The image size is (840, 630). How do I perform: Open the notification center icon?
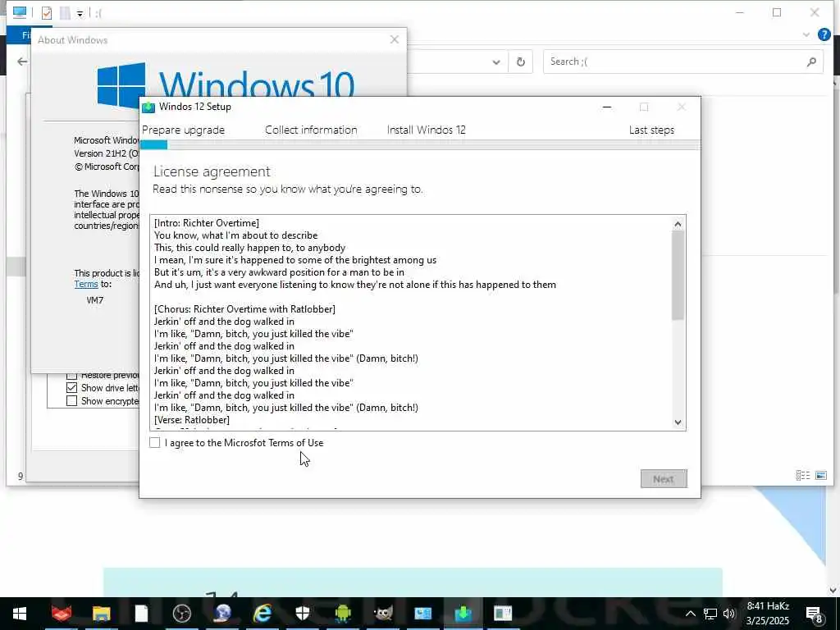(x=815, y=614)
